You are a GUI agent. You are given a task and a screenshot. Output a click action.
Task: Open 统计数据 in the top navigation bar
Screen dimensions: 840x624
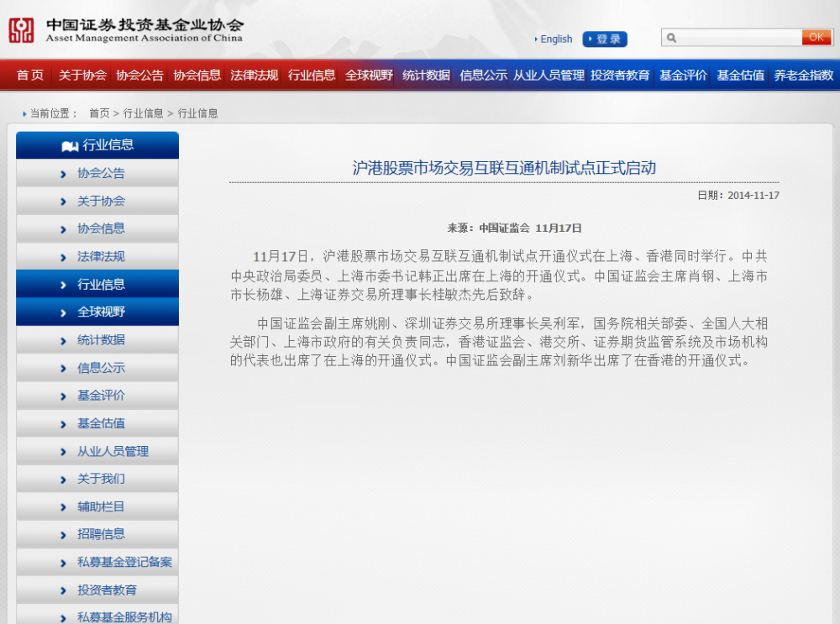(427, 75)
